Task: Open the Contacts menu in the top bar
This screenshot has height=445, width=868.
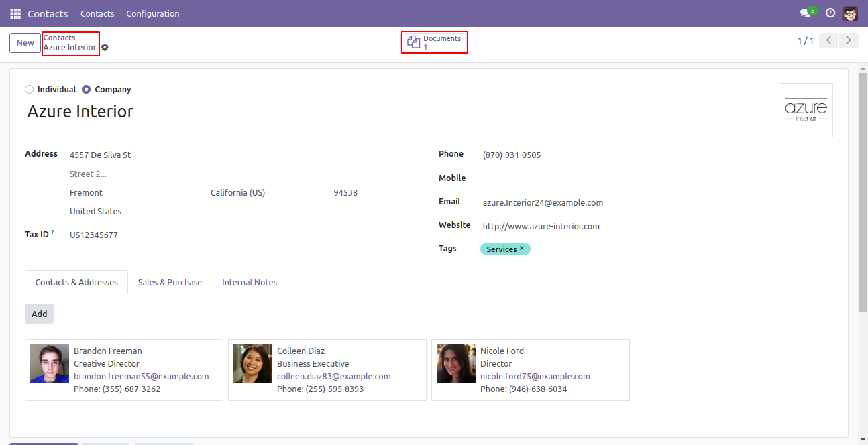Action: (97, 13)
